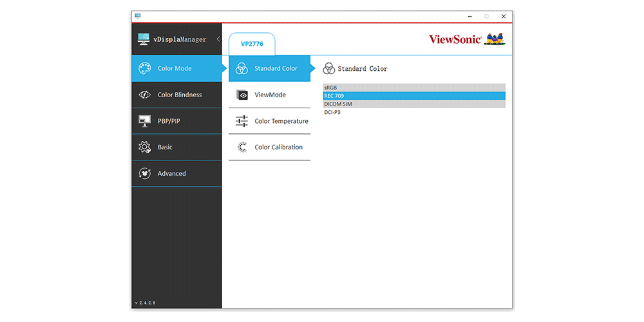Collapse the sidebar with the chevron arrow
The image size is (644, 322).
pos(218,39)
